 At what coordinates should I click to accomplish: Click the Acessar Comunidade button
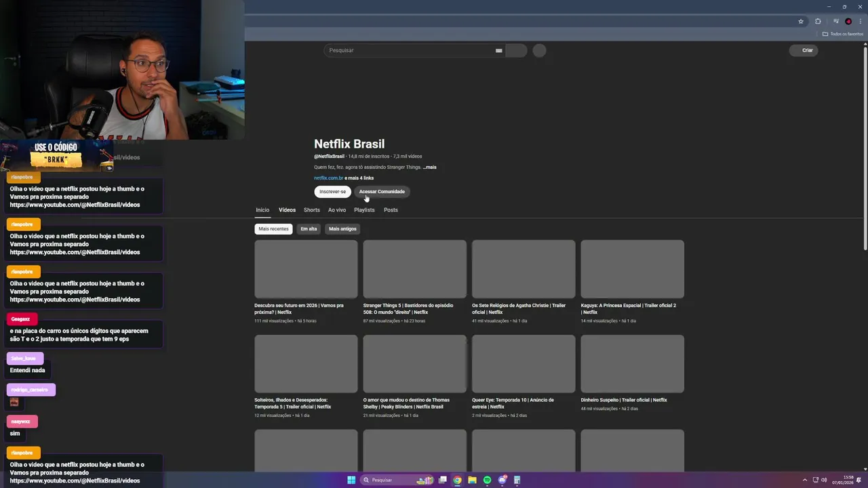tap(382, 191)
